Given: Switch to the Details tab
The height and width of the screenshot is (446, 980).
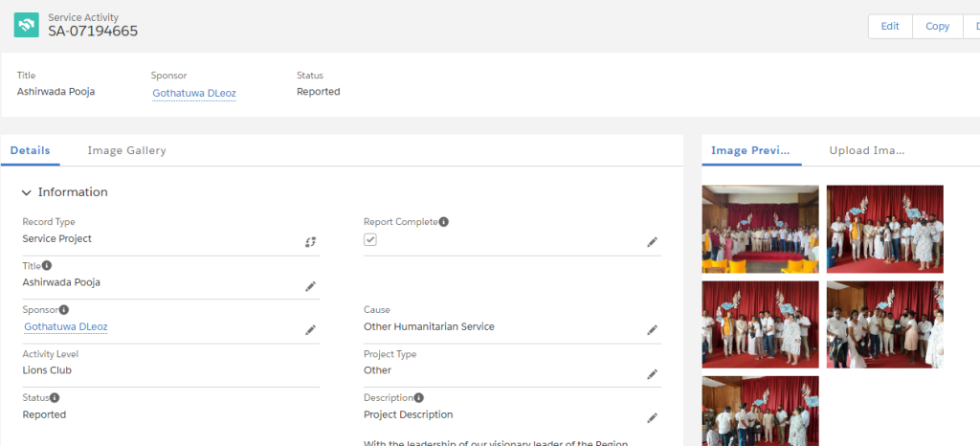Looking at the screenshot, I should point(31,150).
